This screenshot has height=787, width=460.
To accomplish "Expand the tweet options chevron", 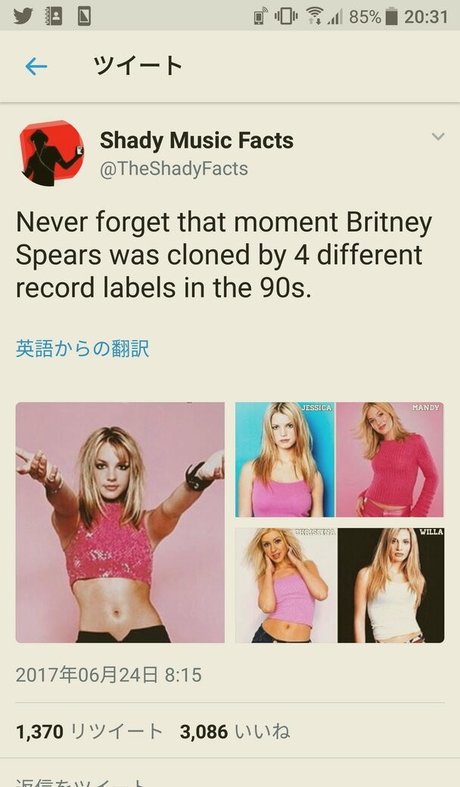I will coord(438,137).
